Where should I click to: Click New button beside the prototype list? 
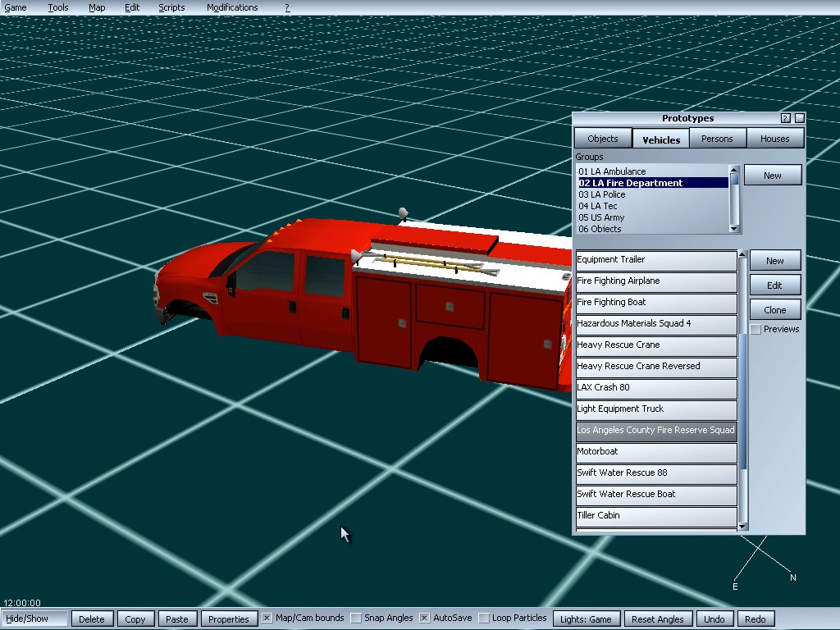pyautogui.click(x=774, y=261)
